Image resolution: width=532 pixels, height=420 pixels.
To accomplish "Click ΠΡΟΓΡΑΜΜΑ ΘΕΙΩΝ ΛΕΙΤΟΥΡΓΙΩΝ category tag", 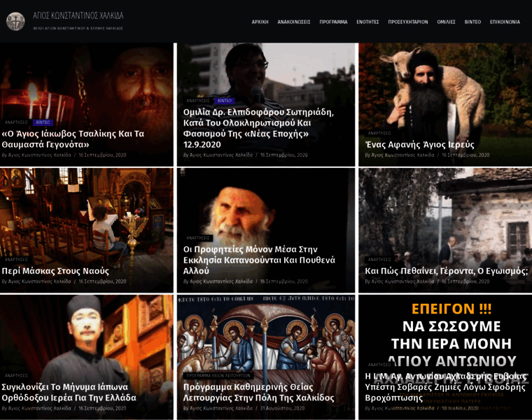I will [218, 376].
